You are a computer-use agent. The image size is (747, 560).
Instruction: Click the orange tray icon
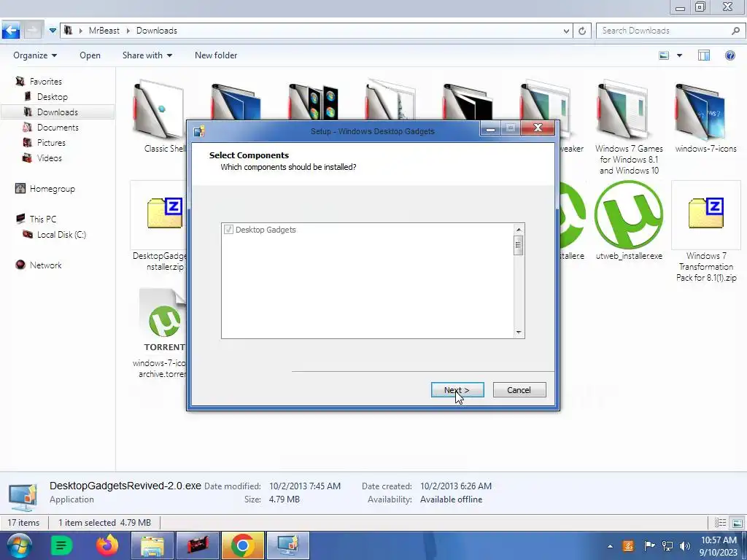pos(628,545)
